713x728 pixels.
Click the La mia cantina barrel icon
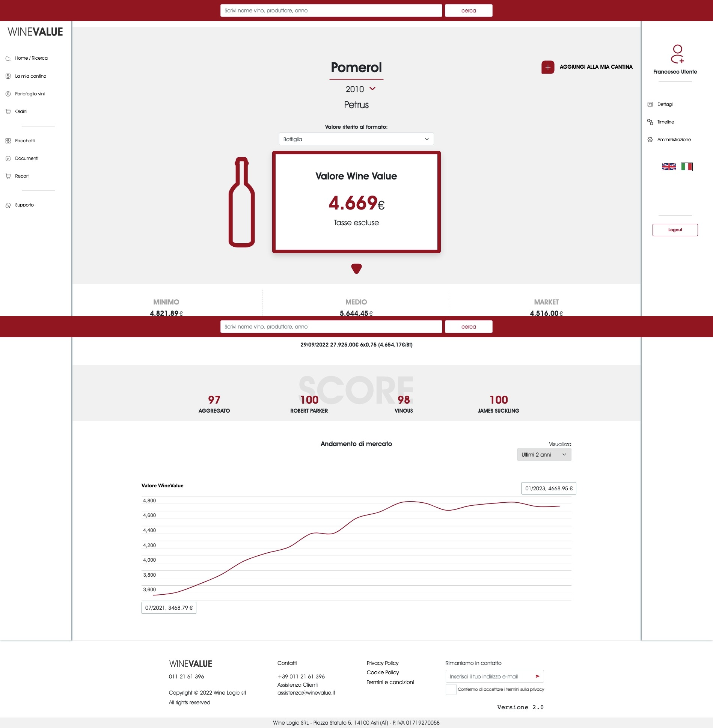coord(8,76)
